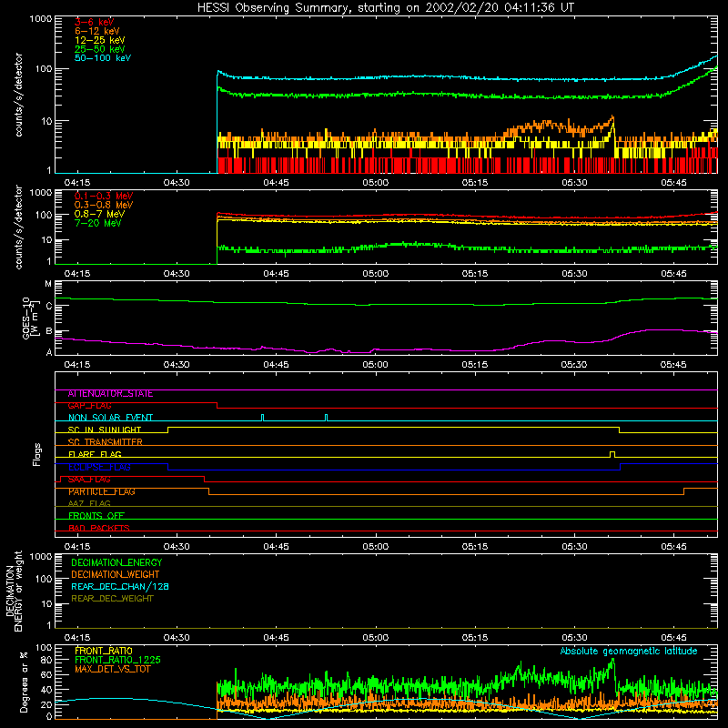
Task: Select the 6-12 keV legend label
Action: pyautogui.click(x=97, y=31)
